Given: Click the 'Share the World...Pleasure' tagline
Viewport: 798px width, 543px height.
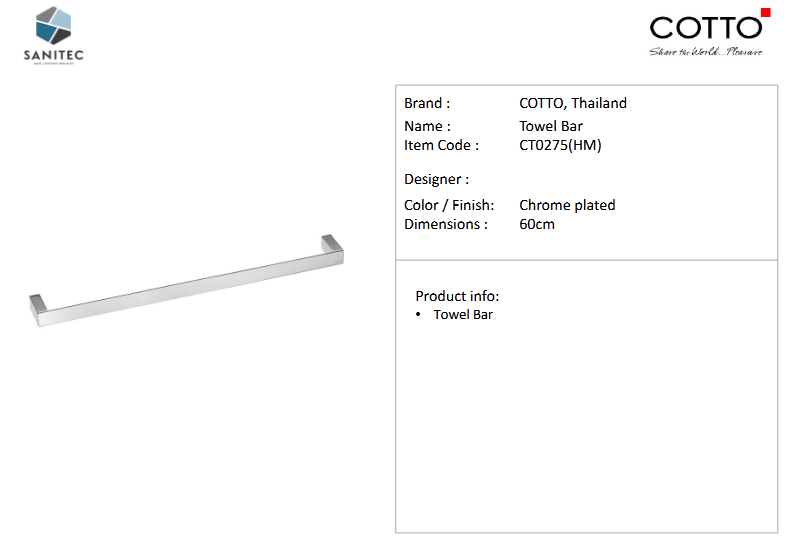Looking at the screenshot, I should [x=705, y=51].
